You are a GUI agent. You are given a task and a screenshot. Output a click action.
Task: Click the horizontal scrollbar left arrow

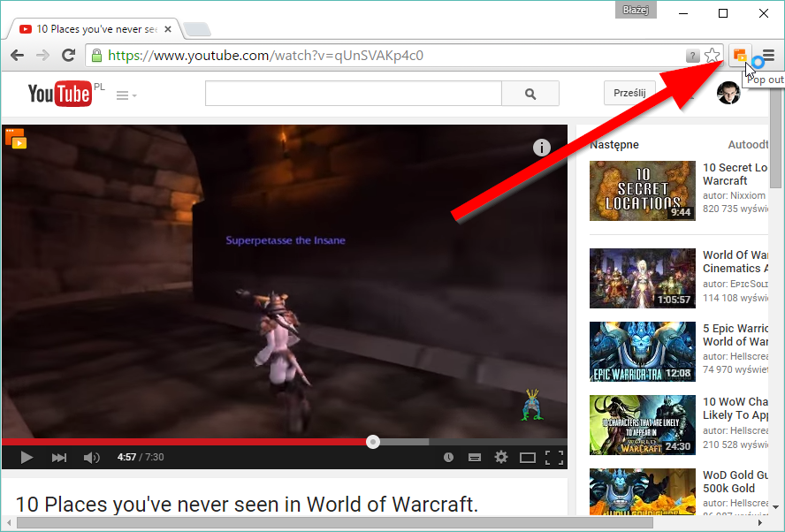coord(9,522)
